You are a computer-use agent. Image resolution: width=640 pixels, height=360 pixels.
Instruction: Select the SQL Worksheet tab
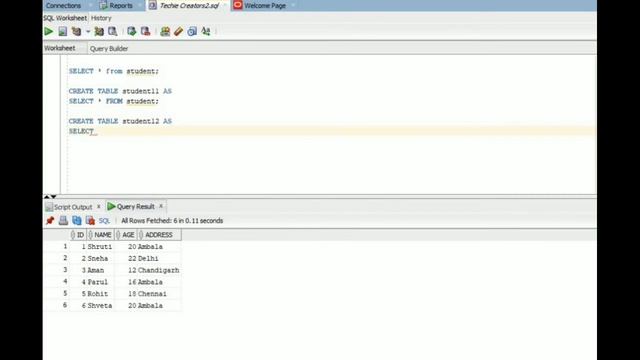tap(65, 18)
